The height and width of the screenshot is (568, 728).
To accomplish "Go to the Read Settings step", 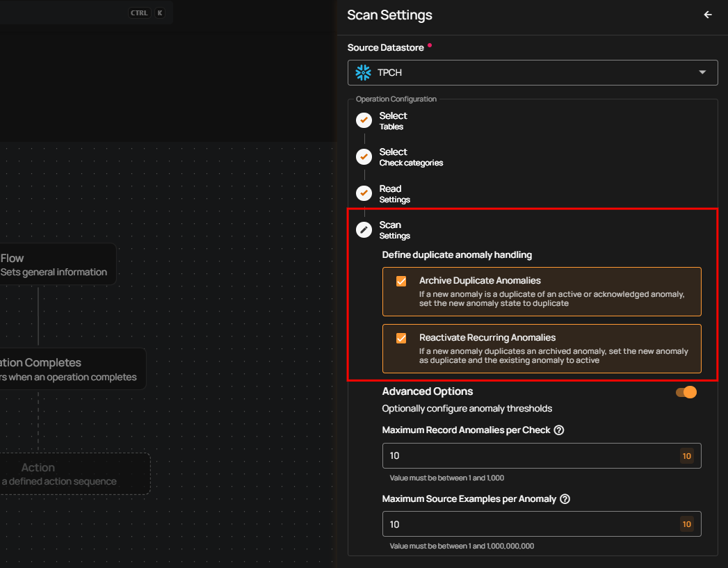I will (x=394, y=193).
